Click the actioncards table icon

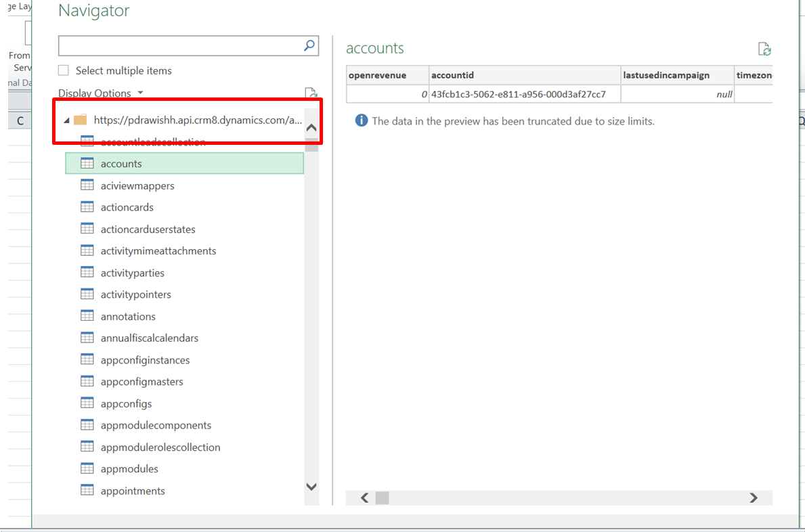pyautogui.click(x=87, y=207)
